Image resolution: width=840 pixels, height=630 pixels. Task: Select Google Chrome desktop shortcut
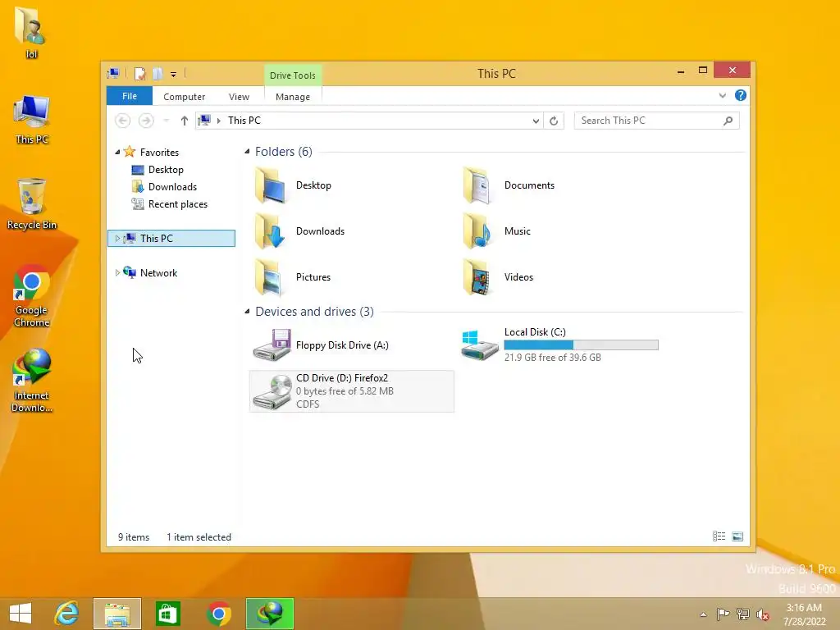coord(32,295)
